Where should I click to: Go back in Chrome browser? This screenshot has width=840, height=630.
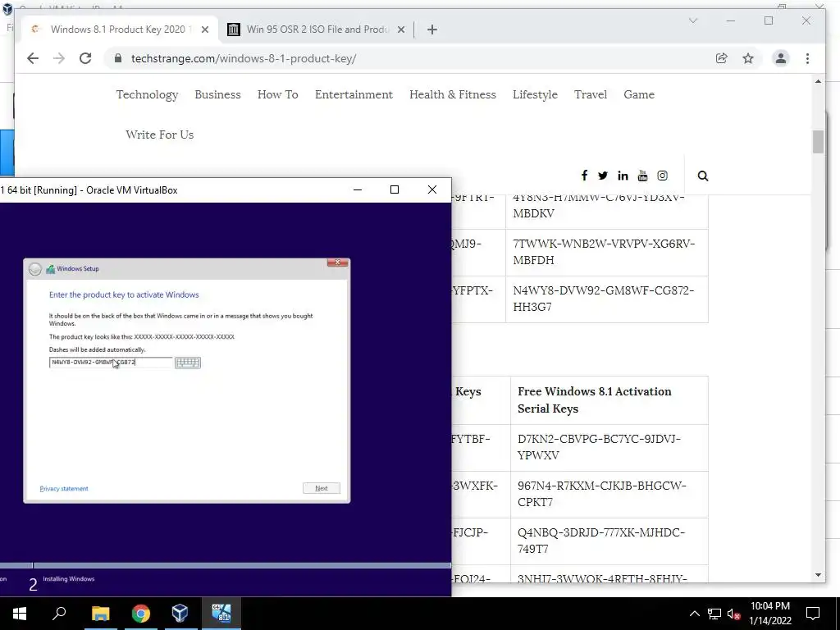coord(33,58)
